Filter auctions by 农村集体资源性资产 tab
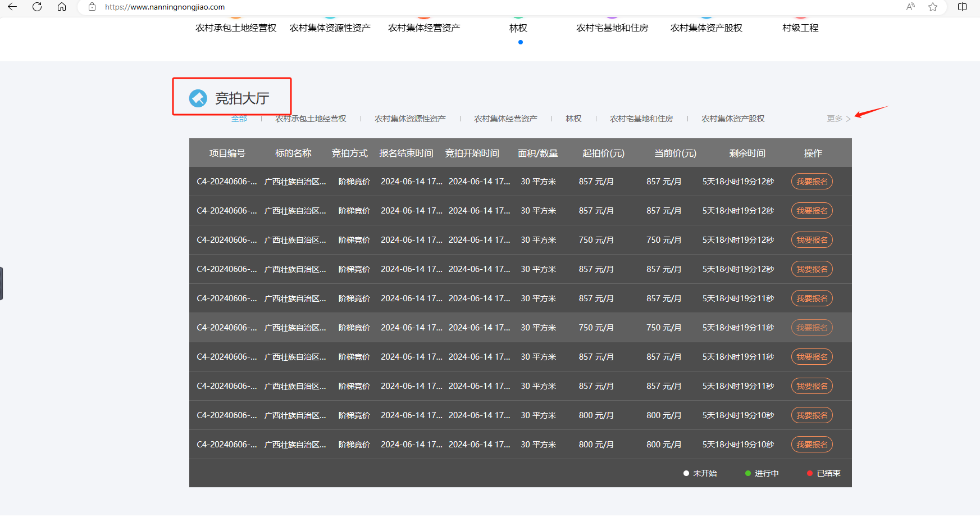 click(x=411, y=119)
